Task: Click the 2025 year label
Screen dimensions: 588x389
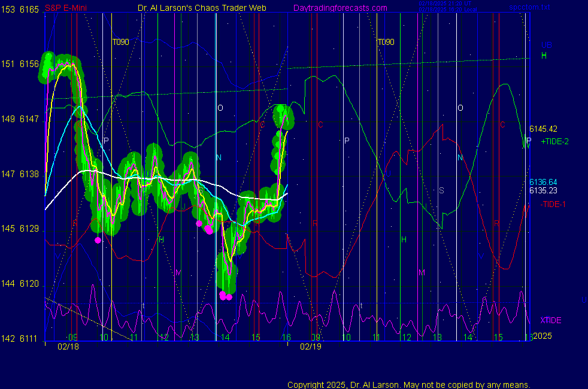Action: tap(542, 336)
